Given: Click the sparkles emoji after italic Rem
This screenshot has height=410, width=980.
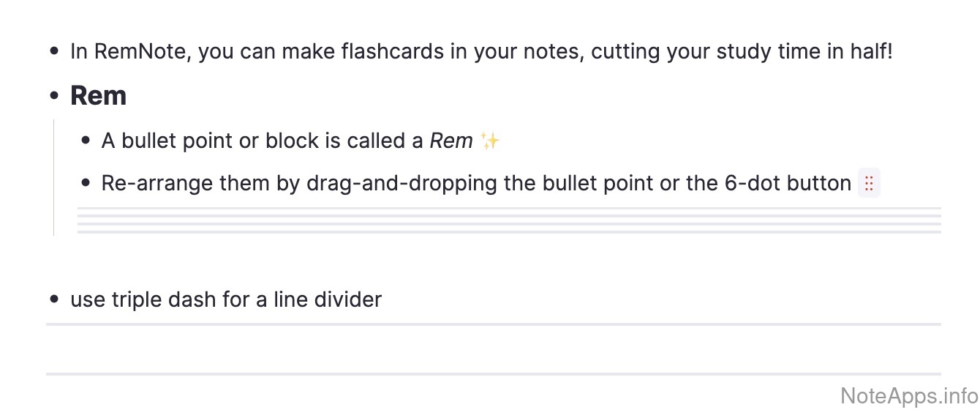Looking at the screenshot, I should 490,141.
